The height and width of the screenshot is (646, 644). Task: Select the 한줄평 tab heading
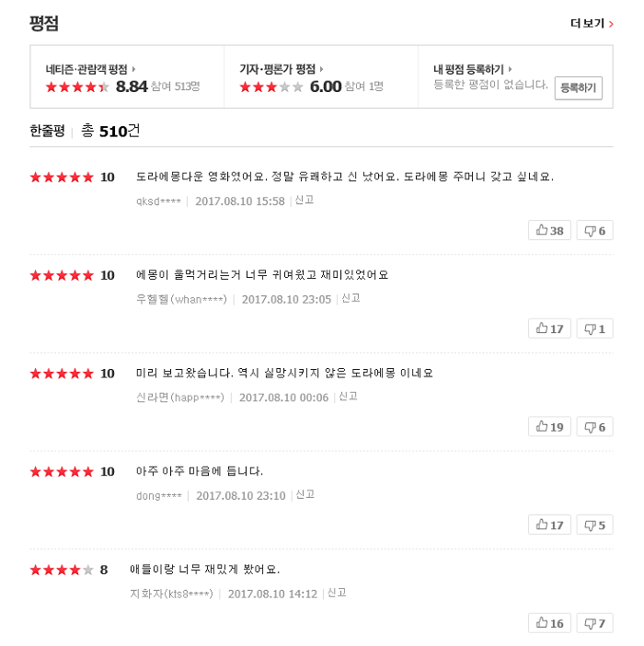[x=47, y=131]
